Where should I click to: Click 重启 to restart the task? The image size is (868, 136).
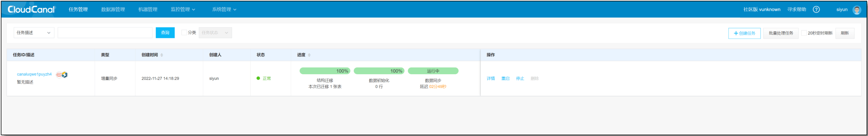[505, 79]
